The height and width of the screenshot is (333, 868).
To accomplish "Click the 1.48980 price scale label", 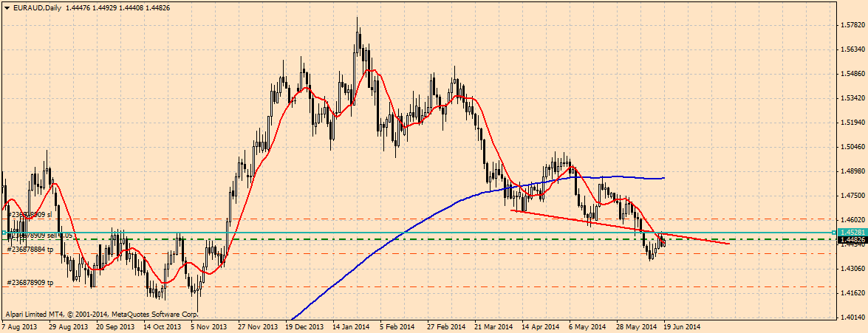I will click(x=852, y=171).
